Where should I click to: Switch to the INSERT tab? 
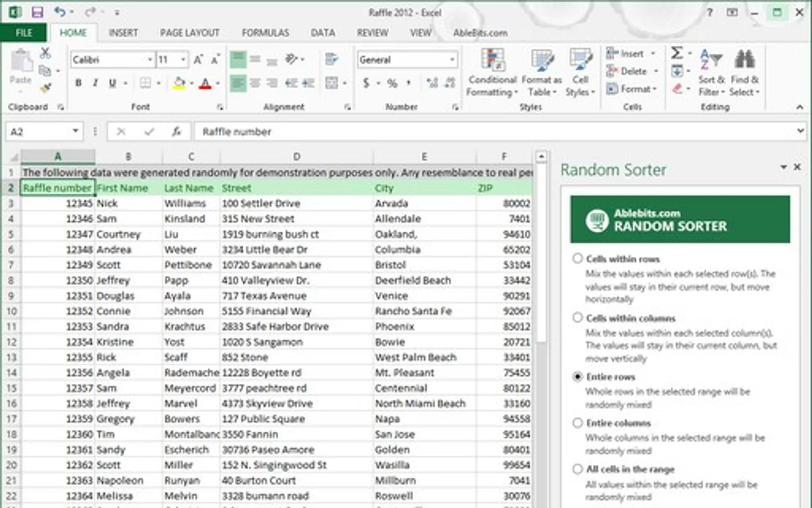(x=123, y=33)
